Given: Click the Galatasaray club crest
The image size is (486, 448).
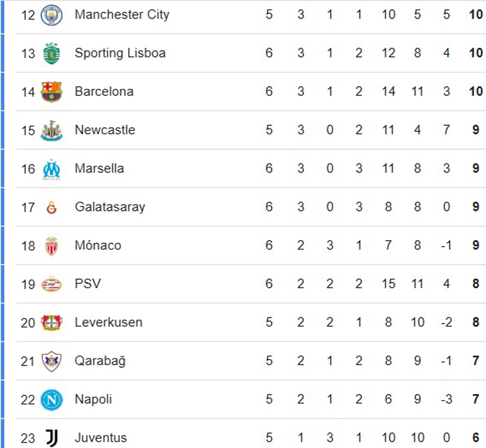Looking at the screenshot, I should pyautogui.click(x=51, y=207).
